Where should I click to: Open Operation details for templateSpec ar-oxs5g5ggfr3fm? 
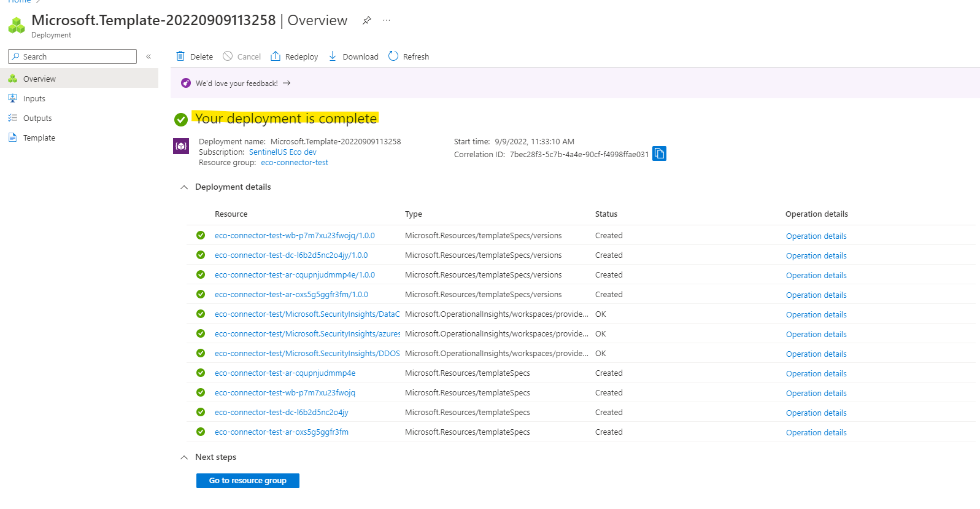pos(816,433)
